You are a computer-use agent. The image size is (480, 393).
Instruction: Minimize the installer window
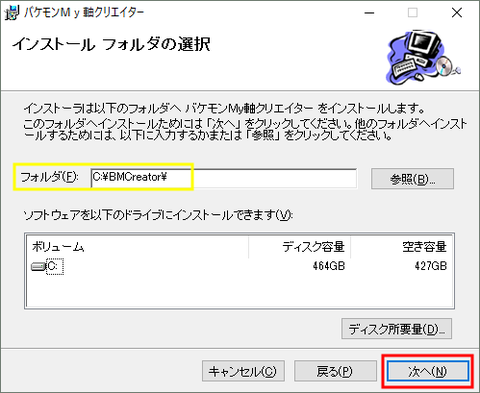[x=369, y=13]
